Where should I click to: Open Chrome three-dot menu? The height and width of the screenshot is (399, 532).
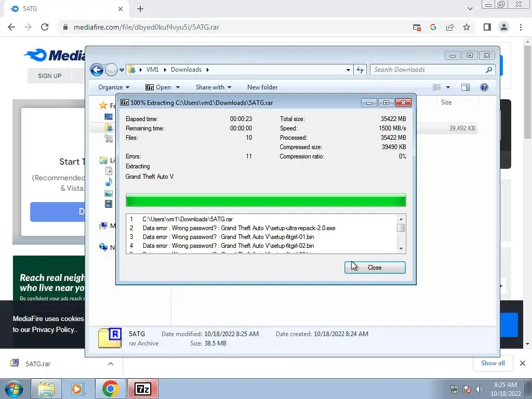(521, 27)
